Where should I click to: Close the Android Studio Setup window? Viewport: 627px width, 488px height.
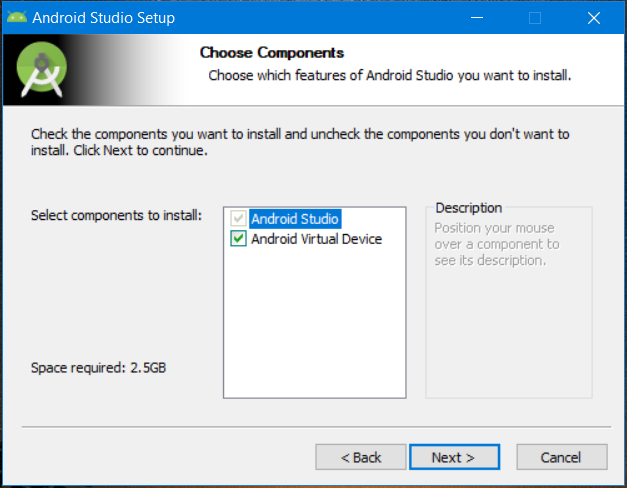[x=593, y=18]
